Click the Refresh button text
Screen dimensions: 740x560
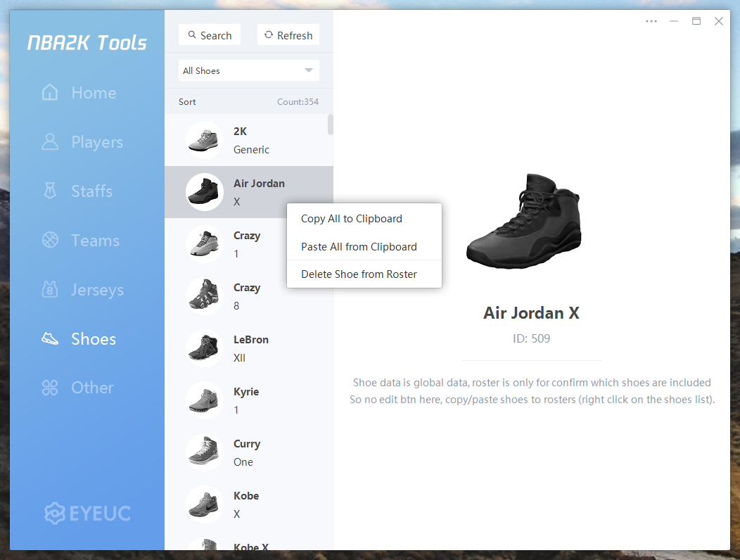coord(295,35)
